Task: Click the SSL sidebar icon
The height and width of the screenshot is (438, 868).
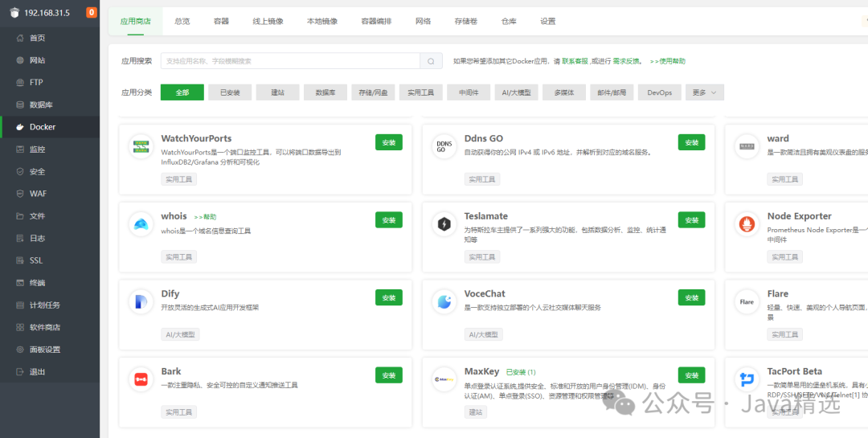Action: point(20,260)
